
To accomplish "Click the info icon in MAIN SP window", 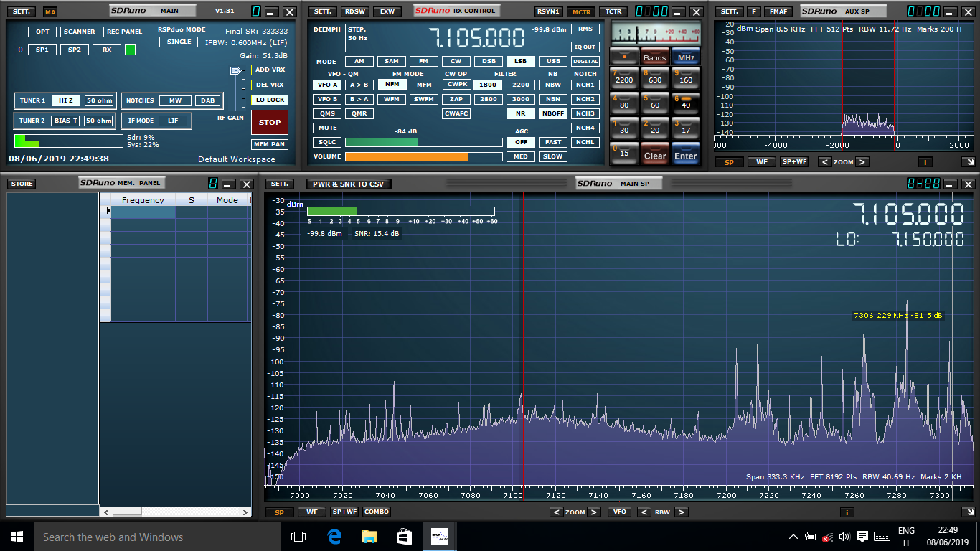I will [847, 512].
